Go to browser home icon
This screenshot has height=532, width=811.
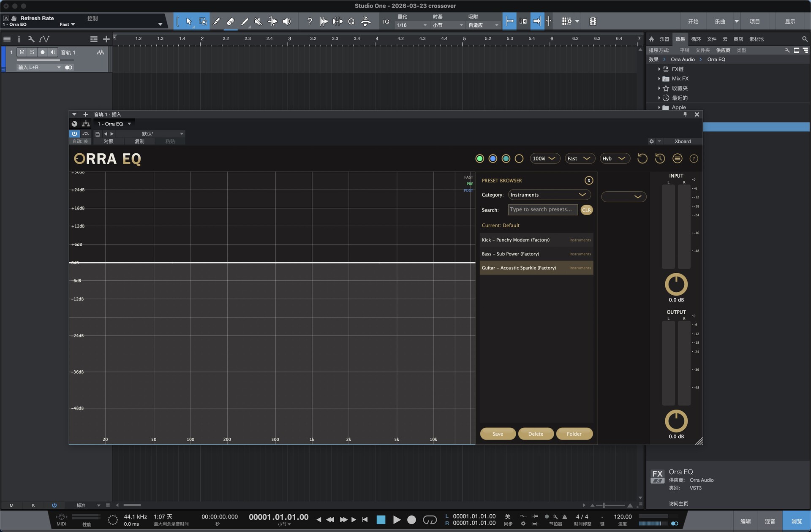coord(651,39)
